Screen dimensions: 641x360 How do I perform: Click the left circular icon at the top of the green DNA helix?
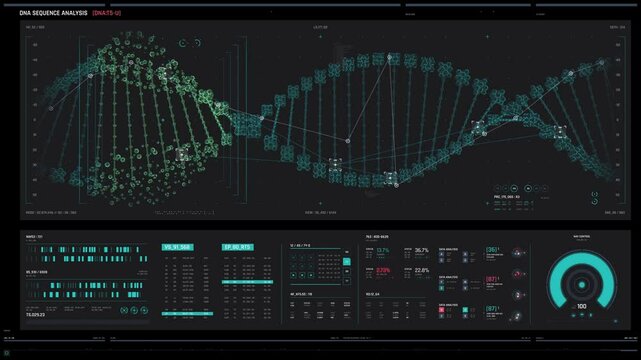(x=183, y=43)
